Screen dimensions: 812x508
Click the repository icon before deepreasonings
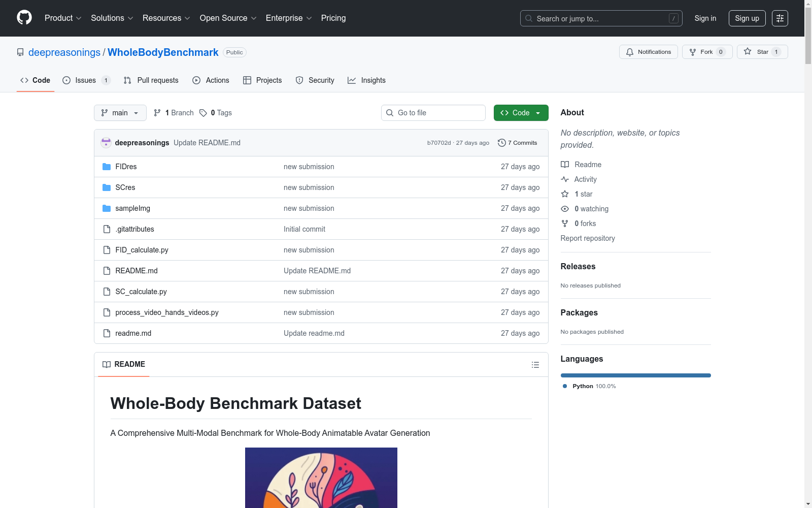pos(20,52)
